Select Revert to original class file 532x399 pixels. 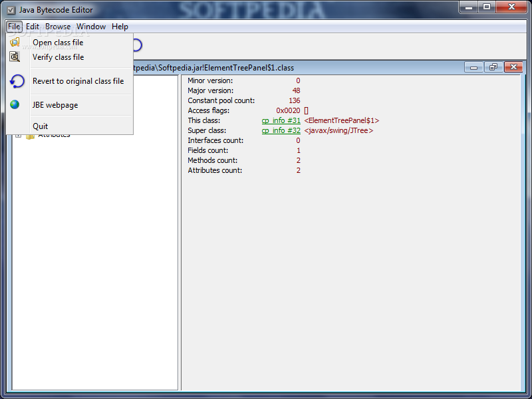click(69, 81)
